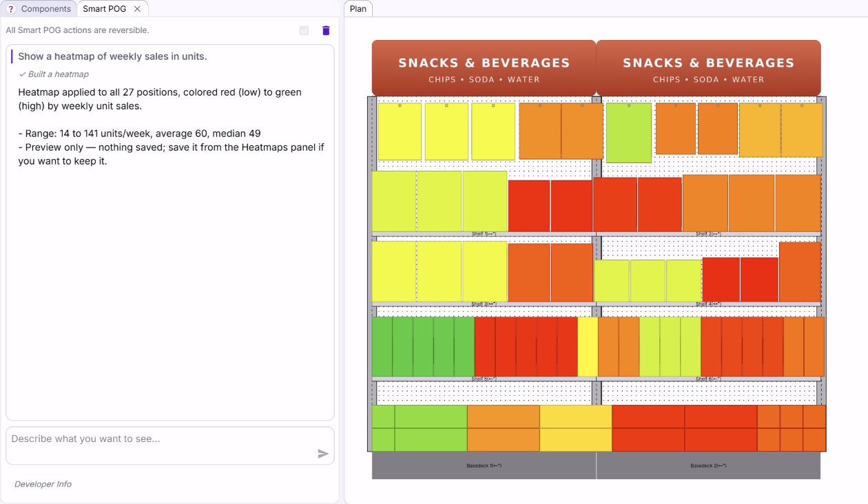The width and height of the screenshot is (868, 504).
Task: Click the 'Shelf 3' label
Action: pos(484,304)
